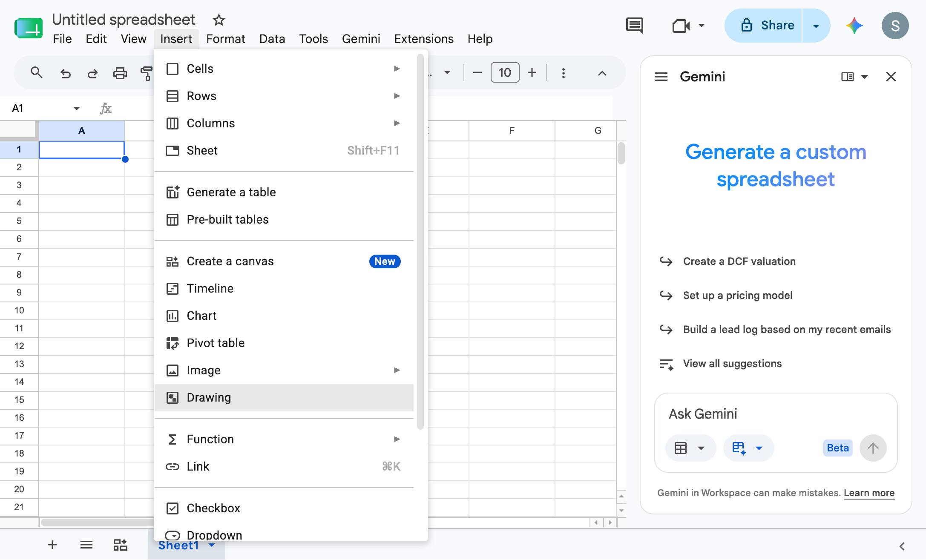Viewport: 926px width, 560px height.
Task: Click the canvas icon in bottom bar
Action: (x=120, y=545)
